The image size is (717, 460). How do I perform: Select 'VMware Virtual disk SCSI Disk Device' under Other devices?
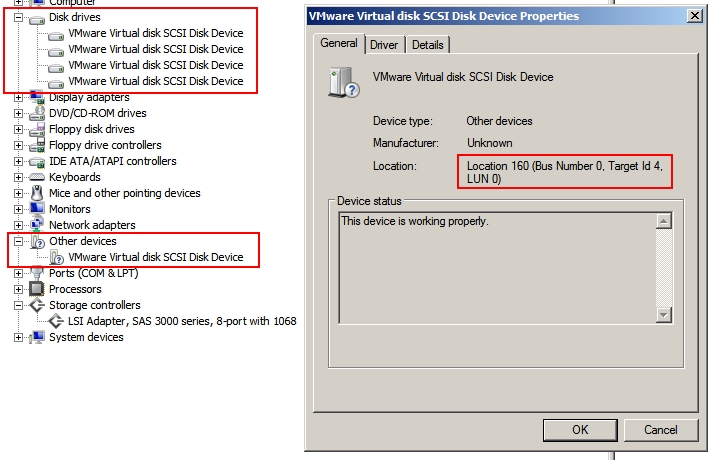156,257
